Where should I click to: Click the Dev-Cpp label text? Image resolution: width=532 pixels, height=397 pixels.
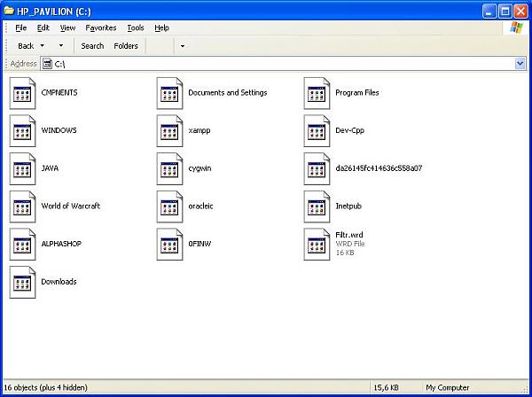350,130
